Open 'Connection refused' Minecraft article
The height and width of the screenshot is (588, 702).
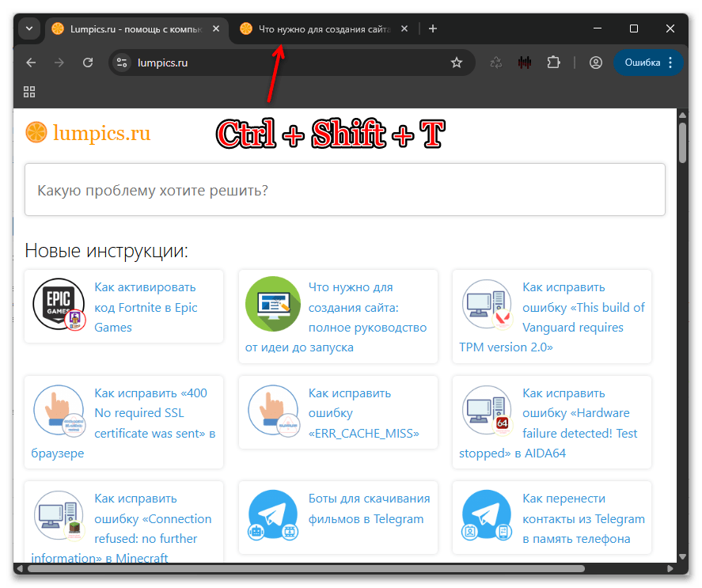[x=121, y=529]
